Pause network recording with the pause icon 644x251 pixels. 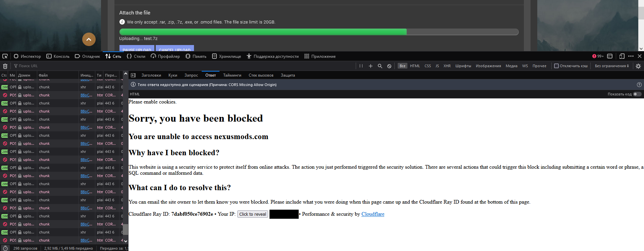point(361,66)
